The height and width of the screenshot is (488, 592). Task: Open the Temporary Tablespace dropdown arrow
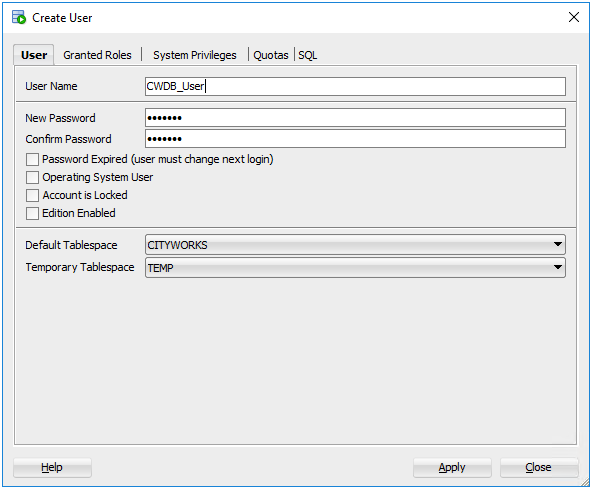557,267
